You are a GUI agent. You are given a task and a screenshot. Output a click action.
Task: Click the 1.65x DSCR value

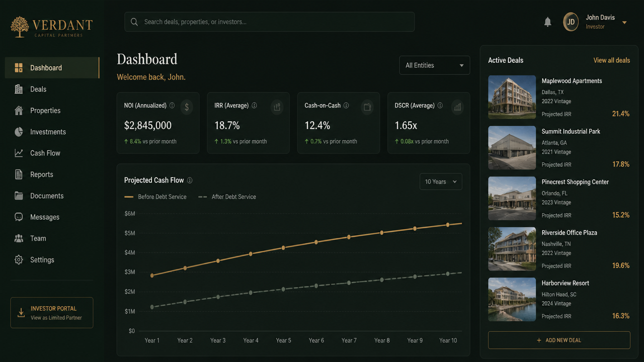tap(406, 126)
